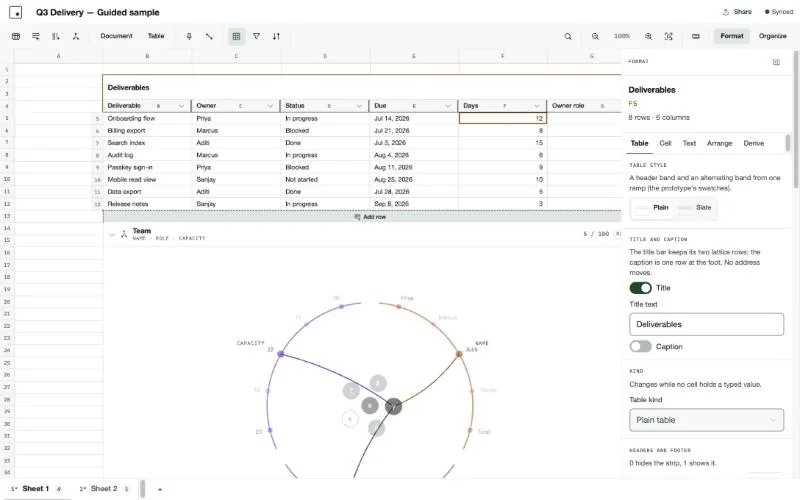Select the Table tab in Format panel
This screenshot has width=800, height=500.
tap(639, 143)
